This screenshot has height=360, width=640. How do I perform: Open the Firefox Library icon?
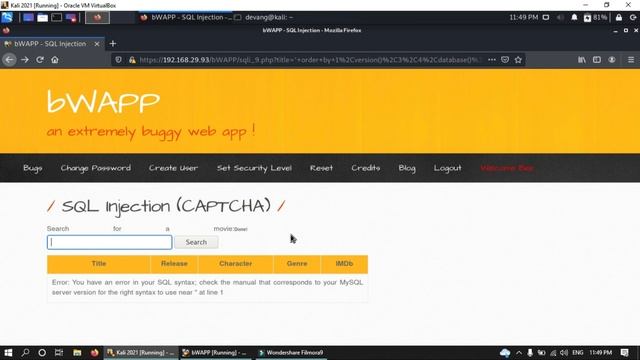pyautogui.click(x=582, y=60)
